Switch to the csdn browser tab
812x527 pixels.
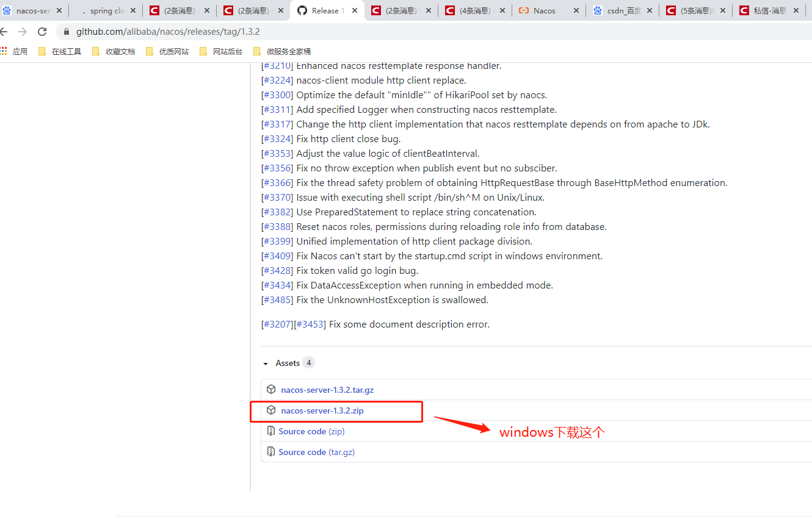(623, 10)
